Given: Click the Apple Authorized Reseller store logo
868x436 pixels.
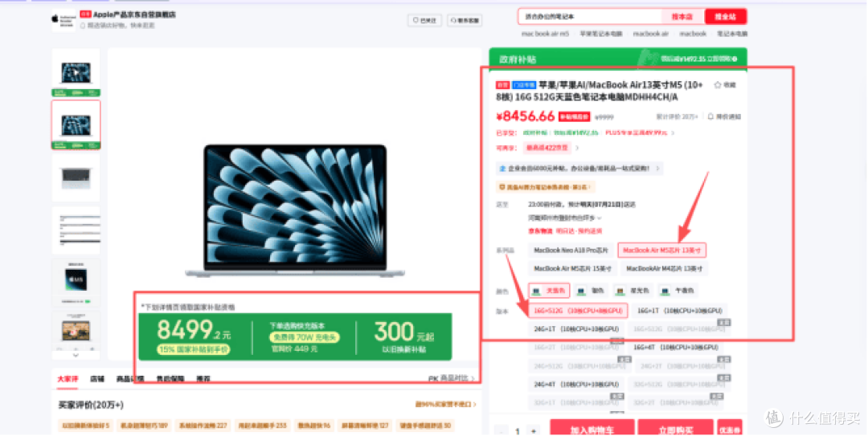Looking at the screenshot, I should tap(63, 20).
